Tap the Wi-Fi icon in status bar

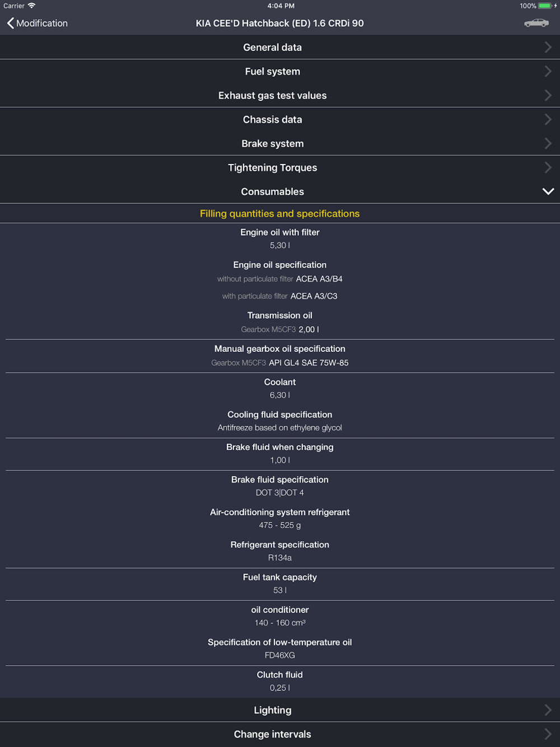pyautogui.click(x=31, y=6)
